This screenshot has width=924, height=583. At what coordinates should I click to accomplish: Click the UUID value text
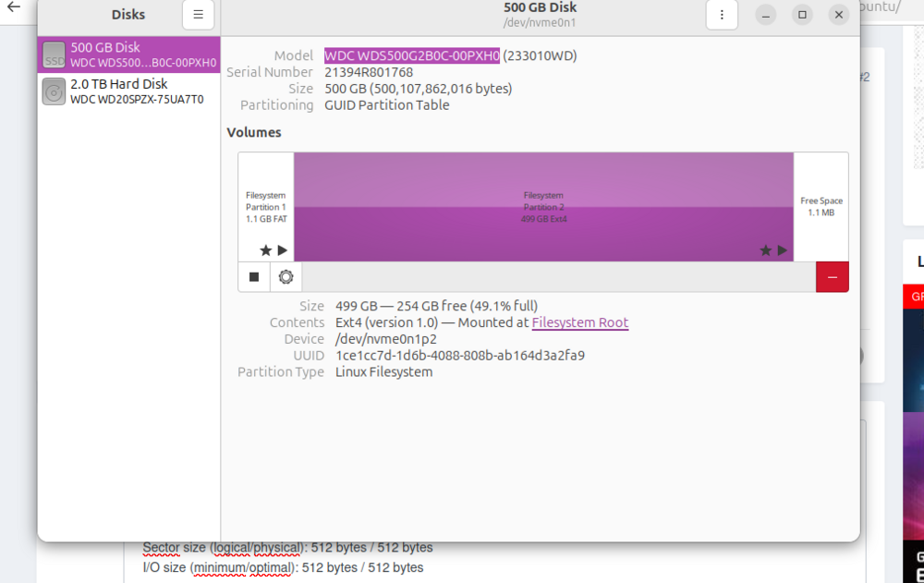(x=459, y=356)
